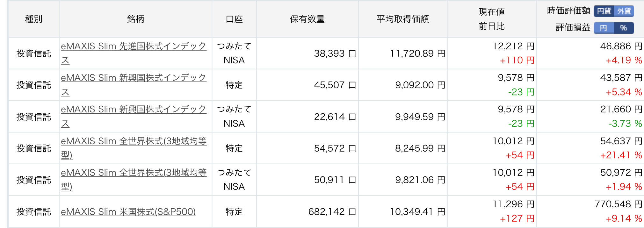Viewport: 644px width, 228px height.
Task: Open 全世界株式(3地域均等型) fund in 特定 account
Action: pos(134,148)
